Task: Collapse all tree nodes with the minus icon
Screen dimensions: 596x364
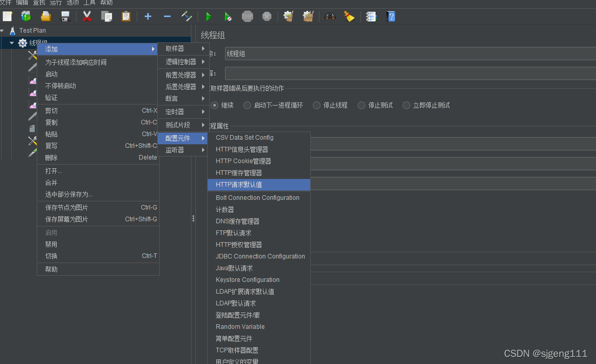Action: [x=167, y=16]
